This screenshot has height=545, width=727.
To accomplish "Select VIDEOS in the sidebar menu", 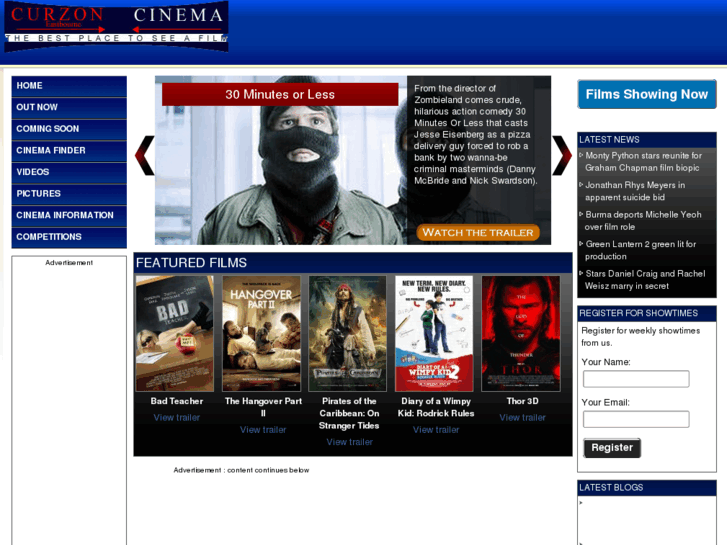I will coord(69,172).
